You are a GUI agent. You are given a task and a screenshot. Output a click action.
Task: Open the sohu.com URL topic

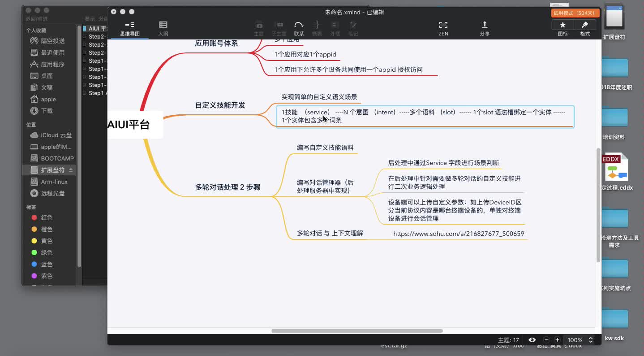[459, 234]
